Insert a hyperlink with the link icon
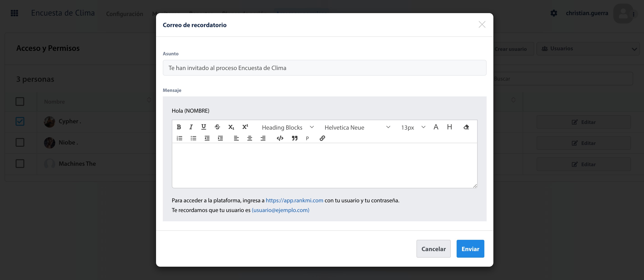 point(322,138)
